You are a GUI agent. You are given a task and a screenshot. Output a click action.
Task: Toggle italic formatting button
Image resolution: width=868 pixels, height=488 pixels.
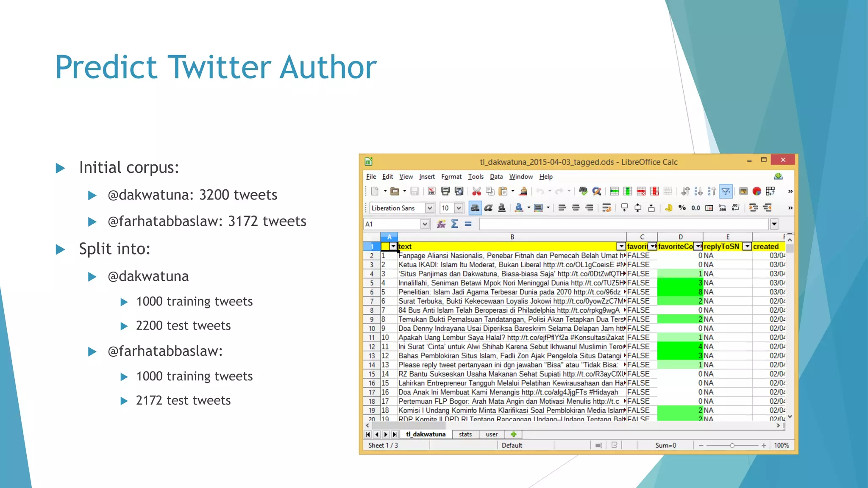coord(489,208)
